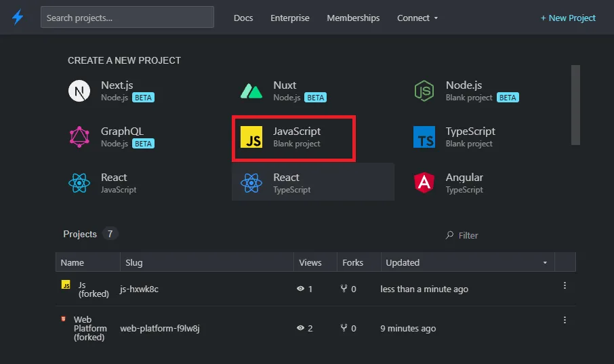The height and width of the screenshot is (364, 614).
Task: Click the small JS icon in Js (forked) row
Action: (x=66, y=285)
